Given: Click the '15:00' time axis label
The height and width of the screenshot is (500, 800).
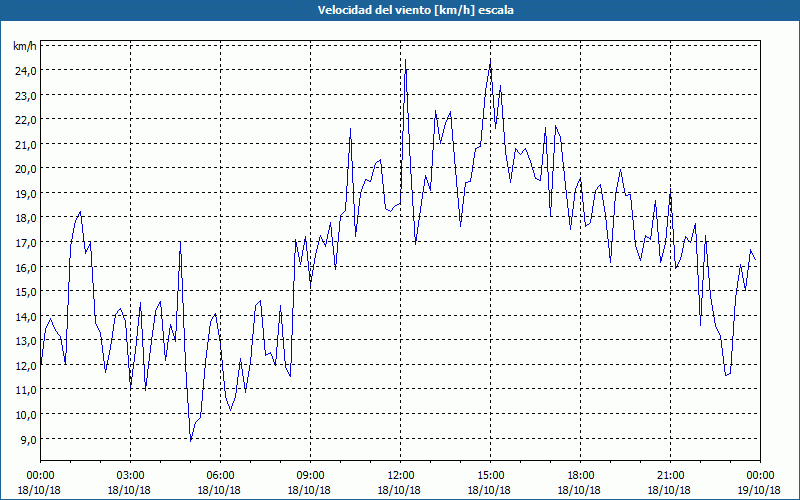Looking at the screenshot, I should click(x=490, y=476).
